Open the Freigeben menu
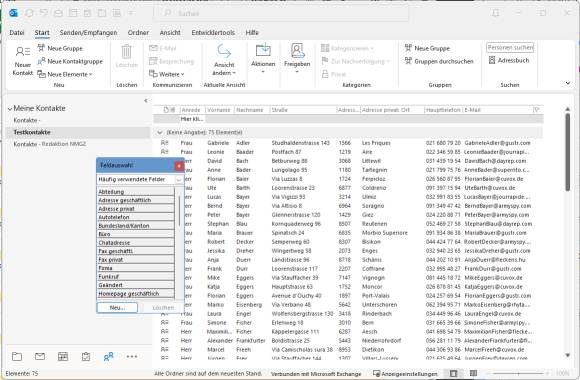 pos(297,58)
